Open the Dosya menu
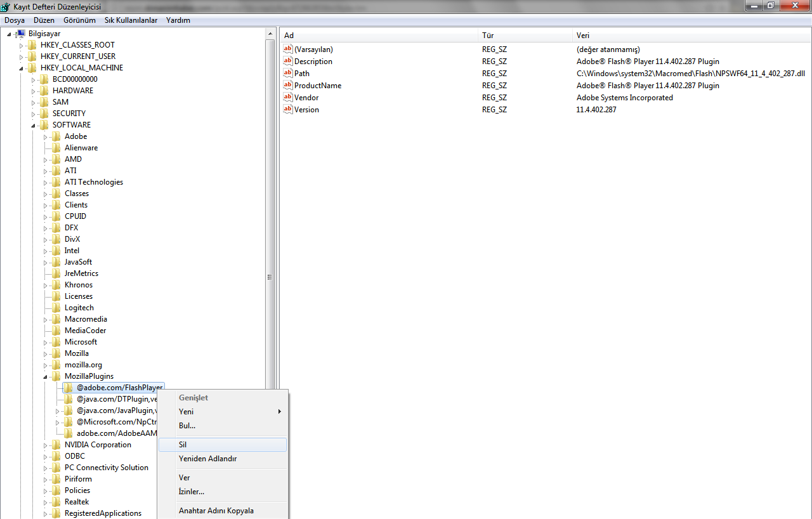This screenshot has width=812, height=519. click(15, 20)
